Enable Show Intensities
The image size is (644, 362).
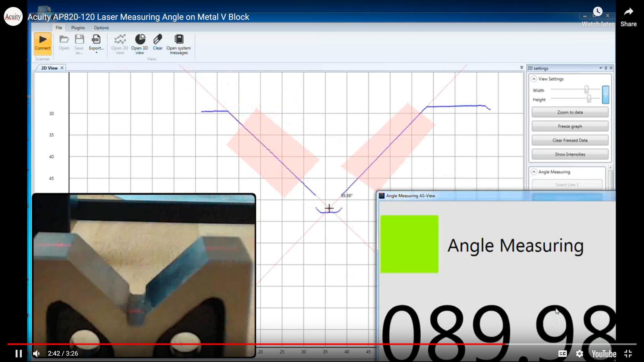coord(569,154)
